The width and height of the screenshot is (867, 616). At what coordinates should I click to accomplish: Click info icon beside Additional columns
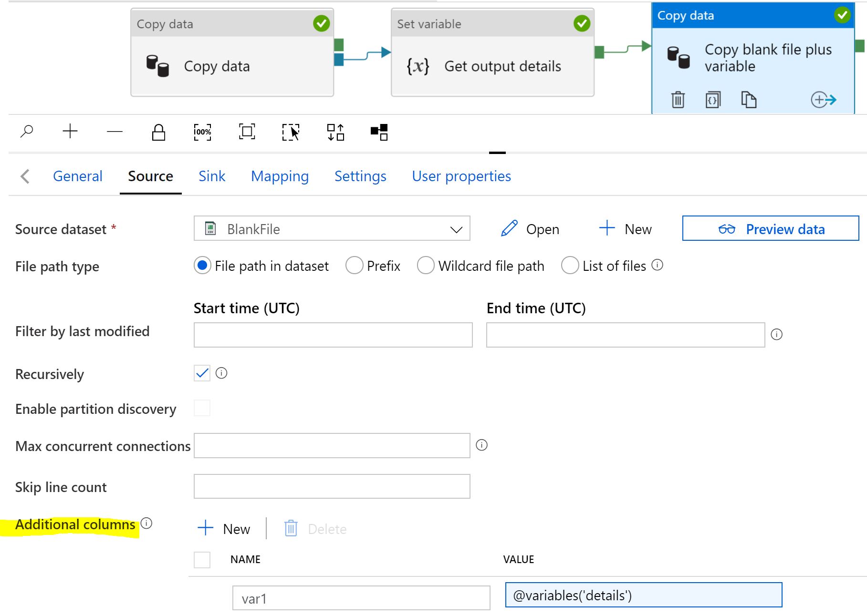click(146, 523)
